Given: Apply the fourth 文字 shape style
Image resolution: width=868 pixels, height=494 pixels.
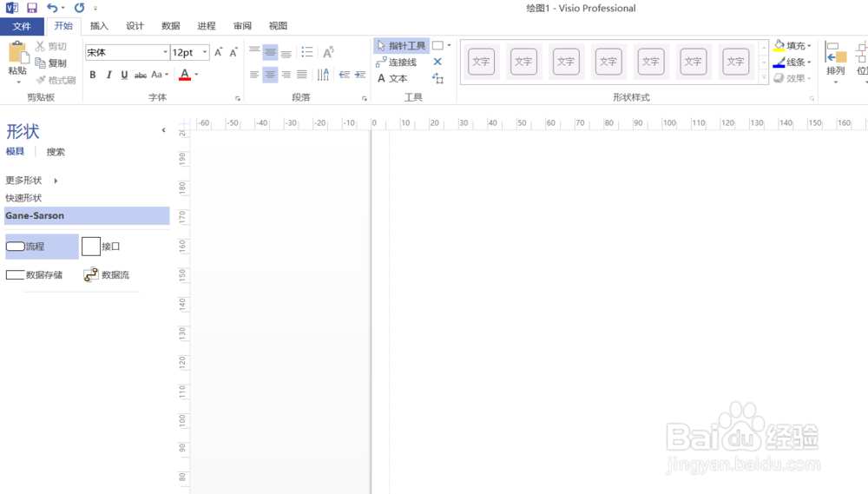Looking at the screenshot, I should [608, 62].
